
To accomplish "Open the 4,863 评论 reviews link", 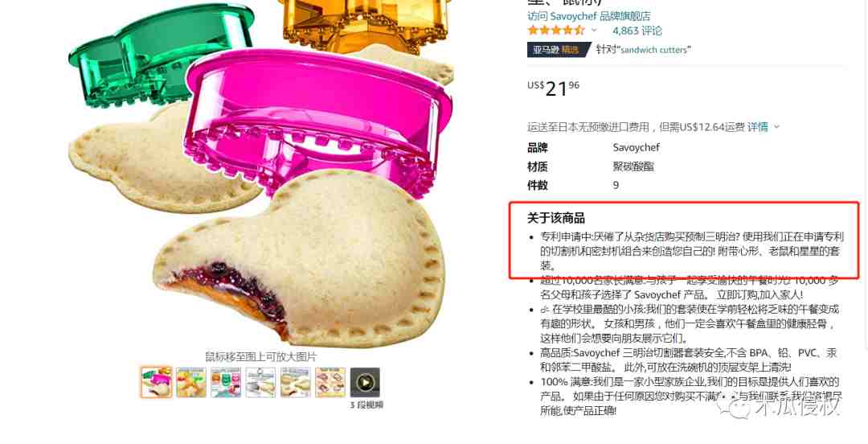I will click(637, 31).
